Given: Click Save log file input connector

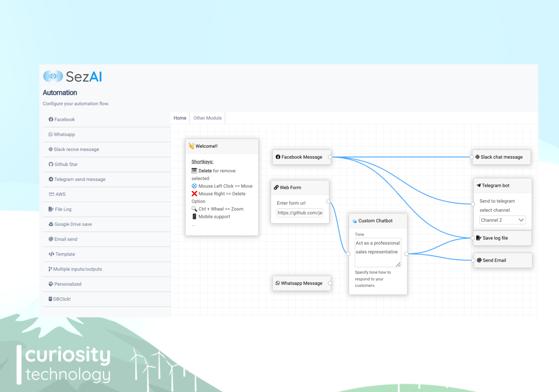Looking at the screenshot, I should (472, 238).
